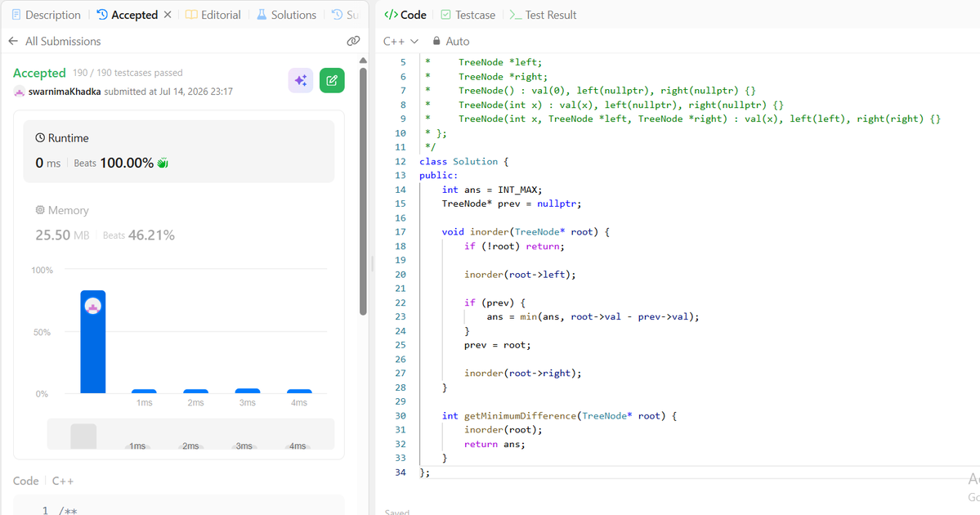
Task: Click the left panel vertical scrollbar
Action: coord(363,190)
